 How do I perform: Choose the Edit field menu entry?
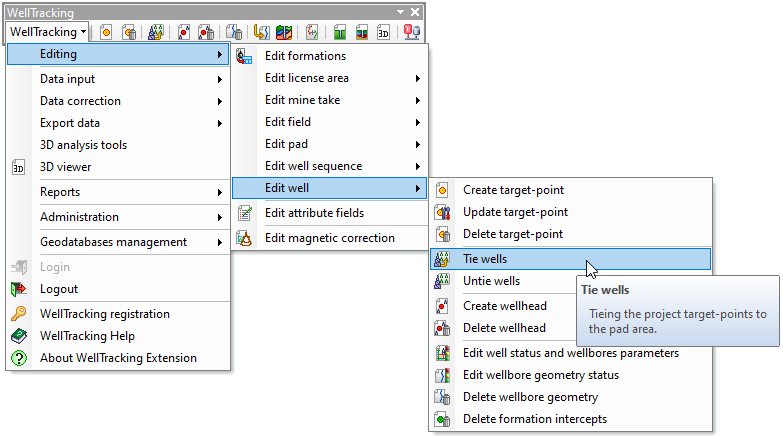(330, 122)
